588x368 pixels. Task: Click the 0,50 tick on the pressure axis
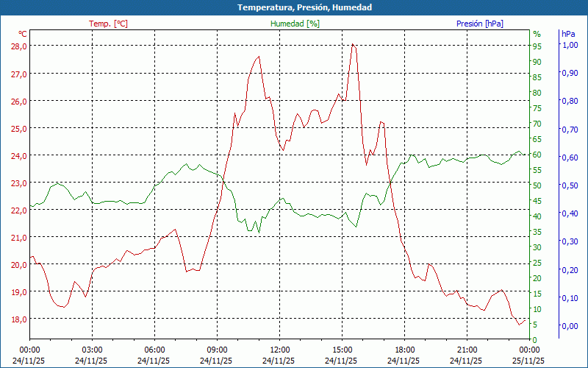[x=569, y=185]
